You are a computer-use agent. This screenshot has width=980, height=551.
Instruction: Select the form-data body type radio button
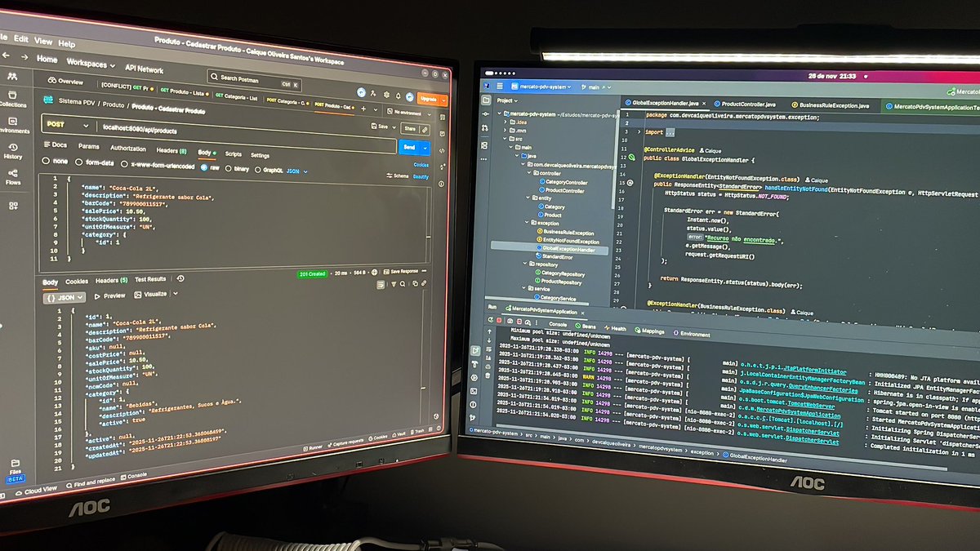[78, 162]
